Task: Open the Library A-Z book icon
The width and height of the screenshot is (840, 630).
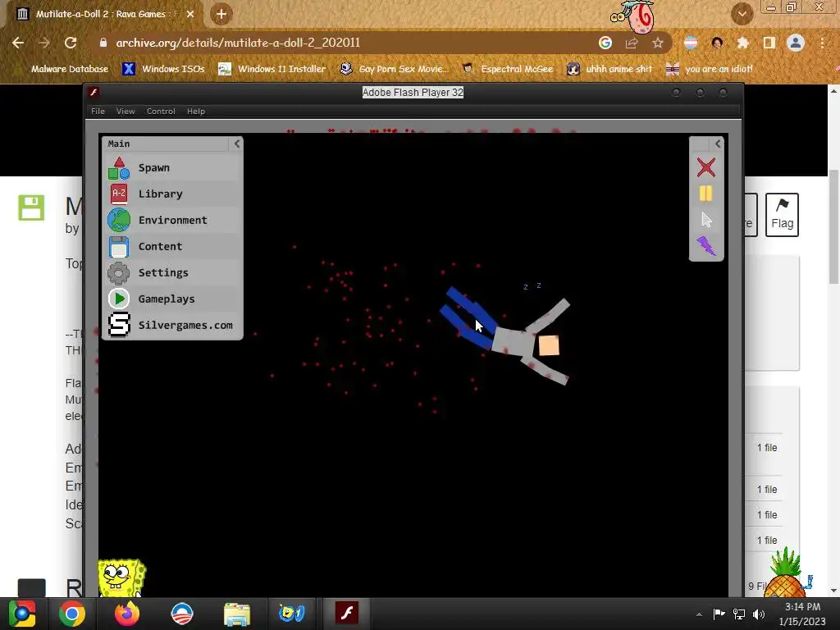Action: click(x=119, y=194)
